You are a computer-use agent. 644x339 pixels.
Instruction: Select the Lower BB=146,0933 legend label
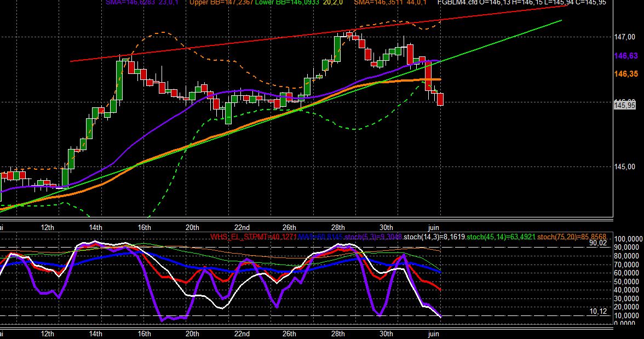(287, 3)
